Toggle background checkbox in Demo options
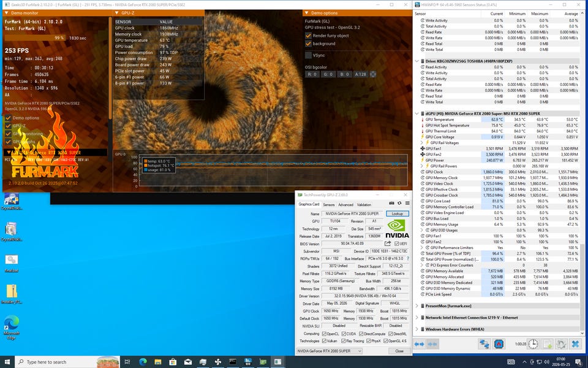Image resolution: width=588 pixels, height=368 pixels. point(308,44)
